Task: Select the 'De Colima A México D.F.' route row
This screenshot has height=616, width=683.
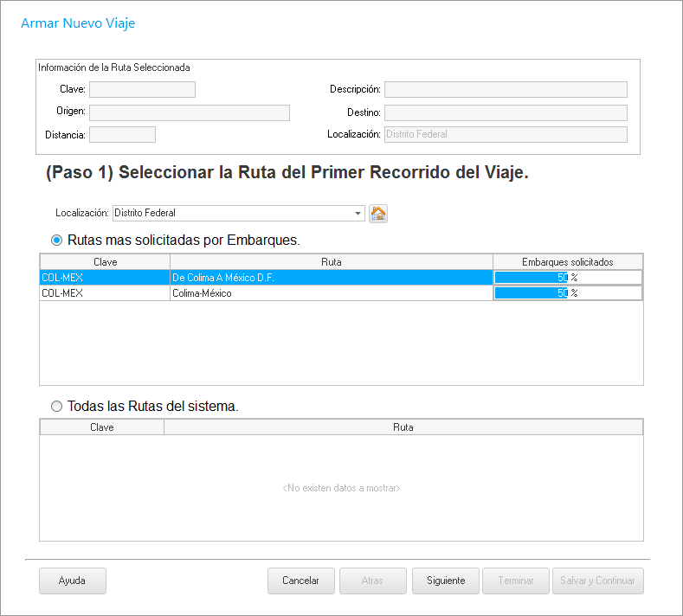Action: (x=331, y=278)
